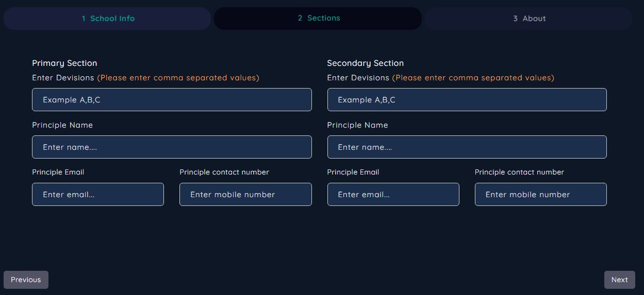Select the Secondary Section principal name field
This screenshot has height=295, width=644.
click(467, 147)
